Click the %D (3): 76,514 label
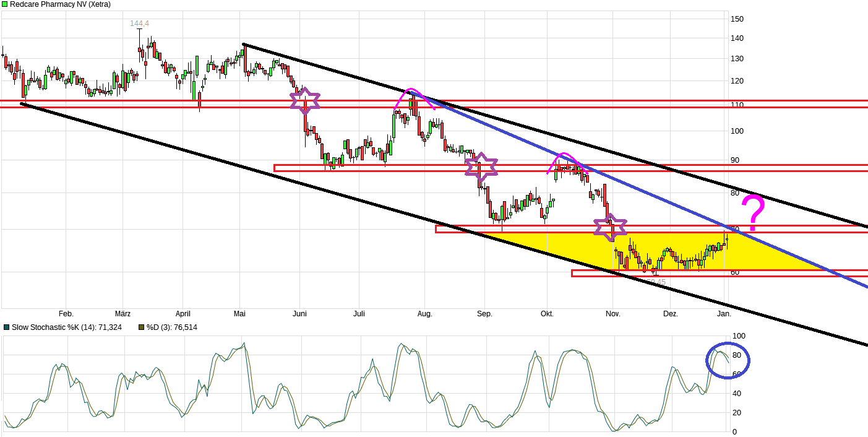The image size is (868, 437). point(172,327)
